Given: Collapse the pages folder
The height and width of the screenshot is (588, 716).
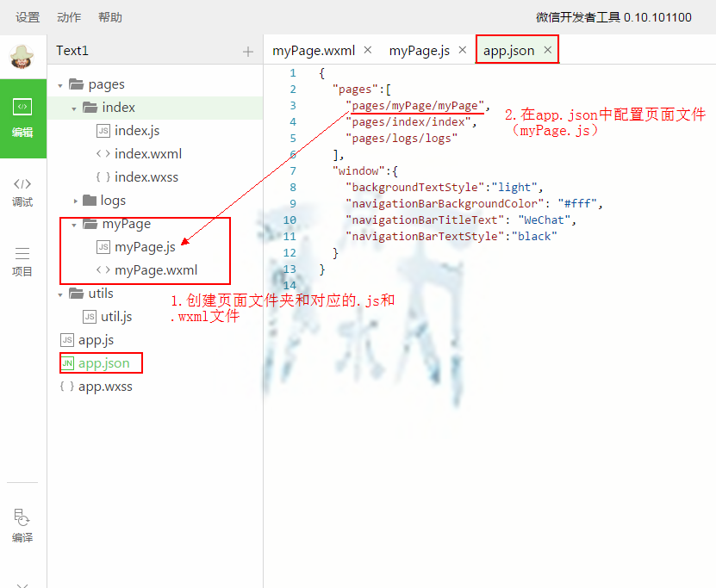Looking at the screenshot, I should (60, 85).
